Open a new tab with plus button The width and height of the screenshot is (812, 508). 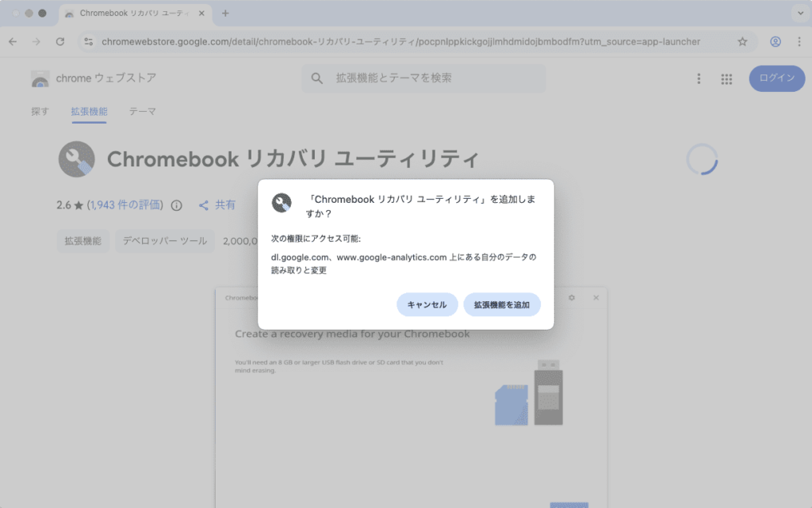225,13
